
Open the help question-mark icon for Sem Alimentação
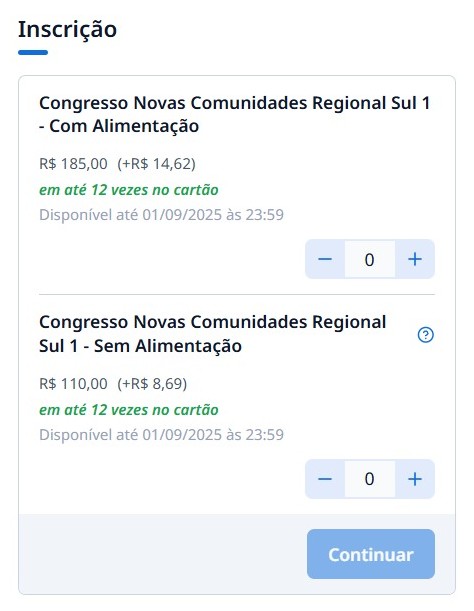[x=426, y=335]
